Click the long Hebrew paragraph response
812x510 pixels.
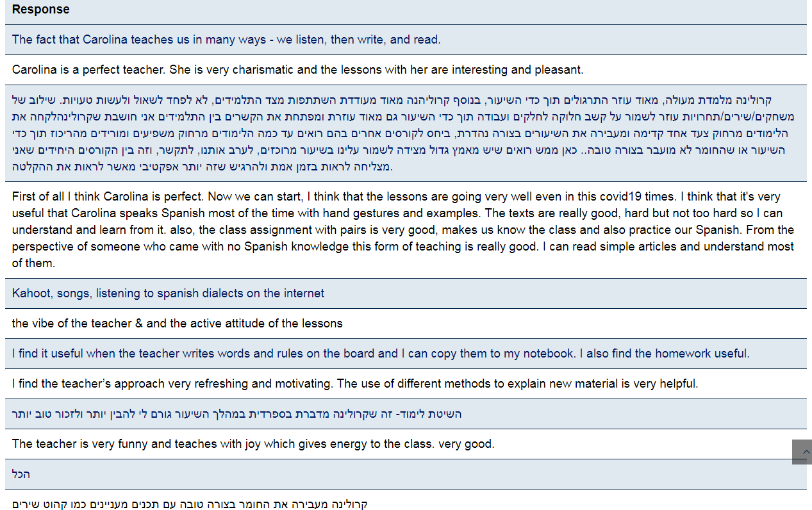[x=406, y=133]
